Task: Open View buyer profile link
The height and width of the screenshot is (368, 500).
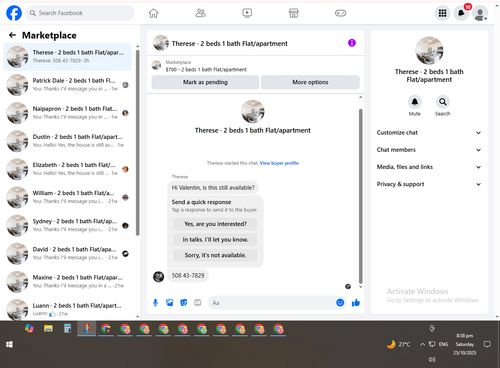Action: (x=279, y=163)
